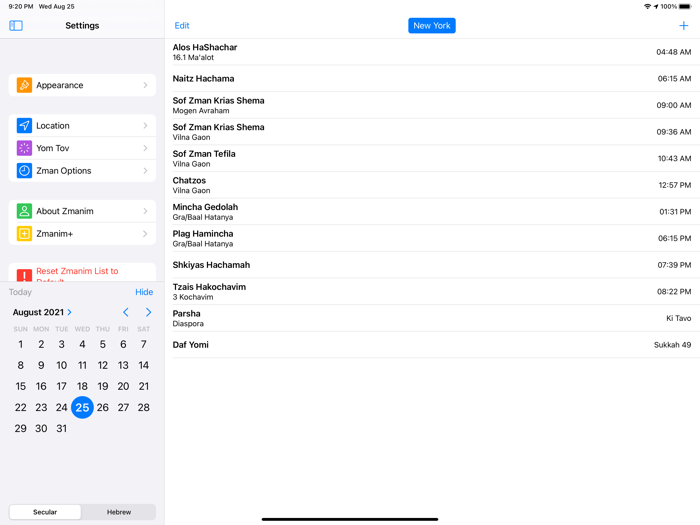Select highlighted date 25
Screen dimensions: 700x525
point(82,407)
